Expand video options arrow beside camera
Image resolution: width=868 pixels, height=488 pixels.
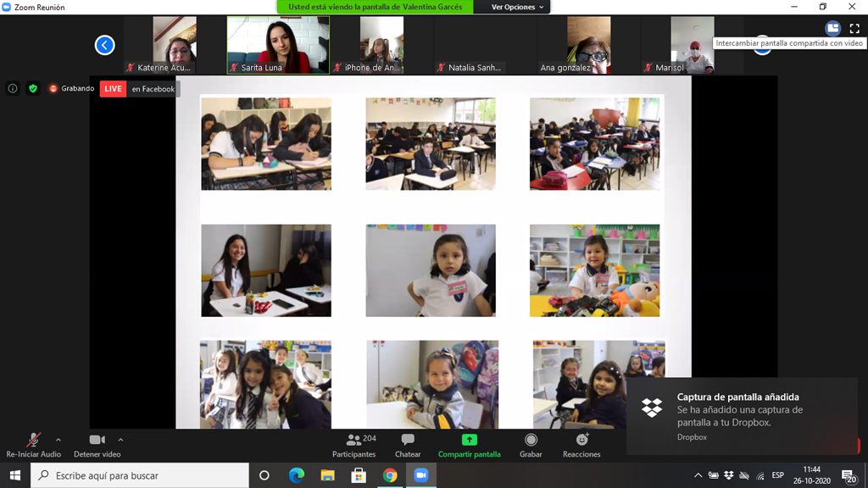pyautogui.click(x=120, y=440)
